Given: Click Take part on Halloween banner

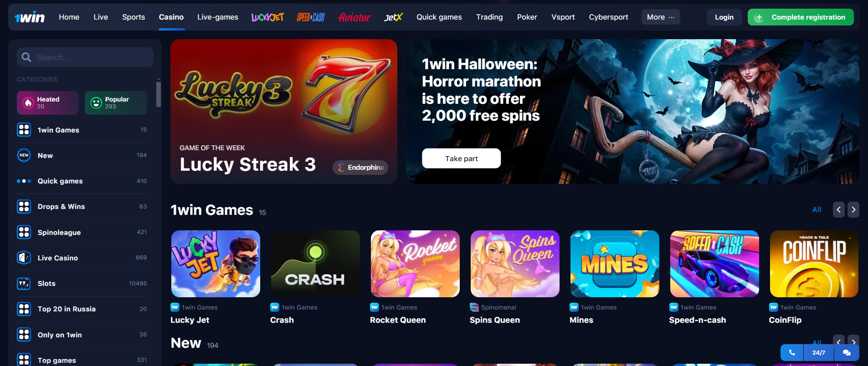Looking at the screenshot, I should coord(462,158).
